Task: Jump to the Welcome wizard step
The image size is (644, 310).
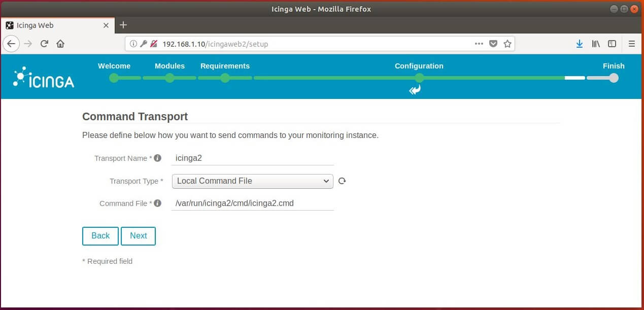Action: coord(114,78)
